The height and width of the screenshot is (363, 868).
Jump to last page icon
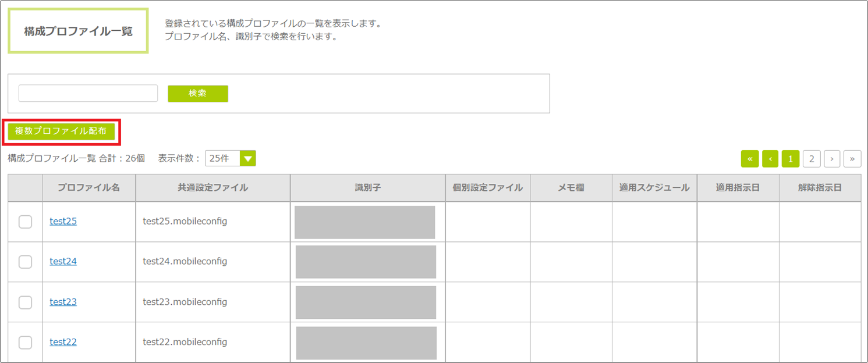click(x=852, y=158)
